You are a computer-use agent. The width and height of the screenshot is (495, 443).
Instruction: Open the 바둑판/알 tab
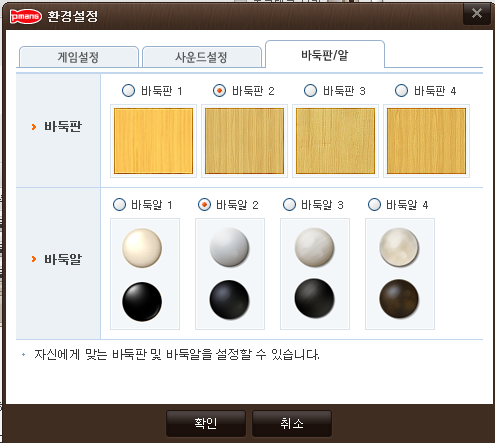325,54
